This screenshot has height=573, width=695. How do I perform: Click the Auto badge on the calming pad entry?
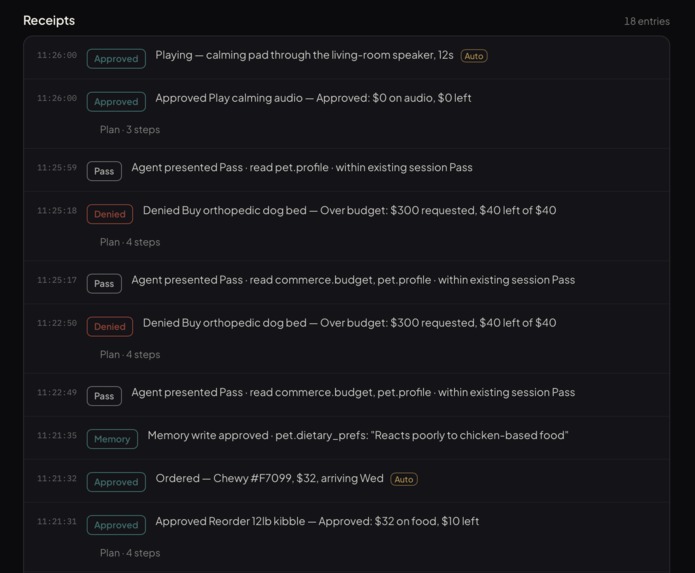point(474,56)
